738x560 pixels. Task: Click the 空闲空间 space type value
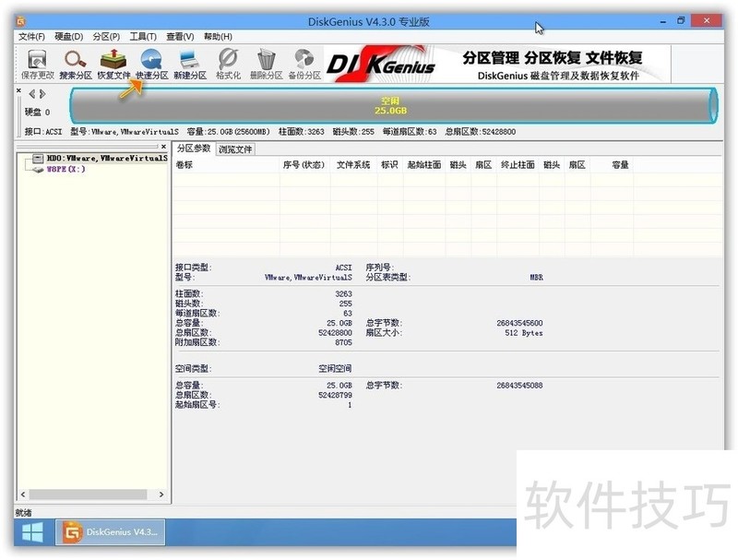tap(335, 368)
